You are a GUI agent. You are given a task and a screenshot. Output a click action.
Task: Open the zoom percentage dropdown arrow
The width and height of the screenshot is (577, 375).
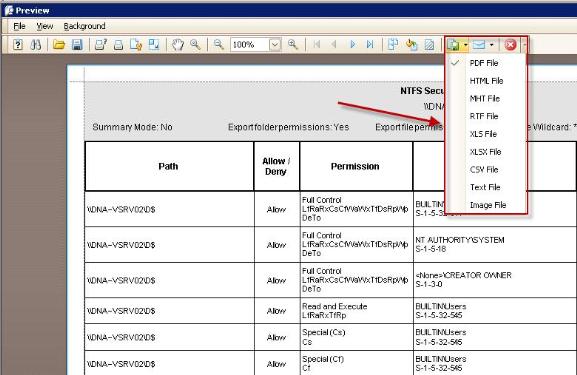tap(275, 45)
